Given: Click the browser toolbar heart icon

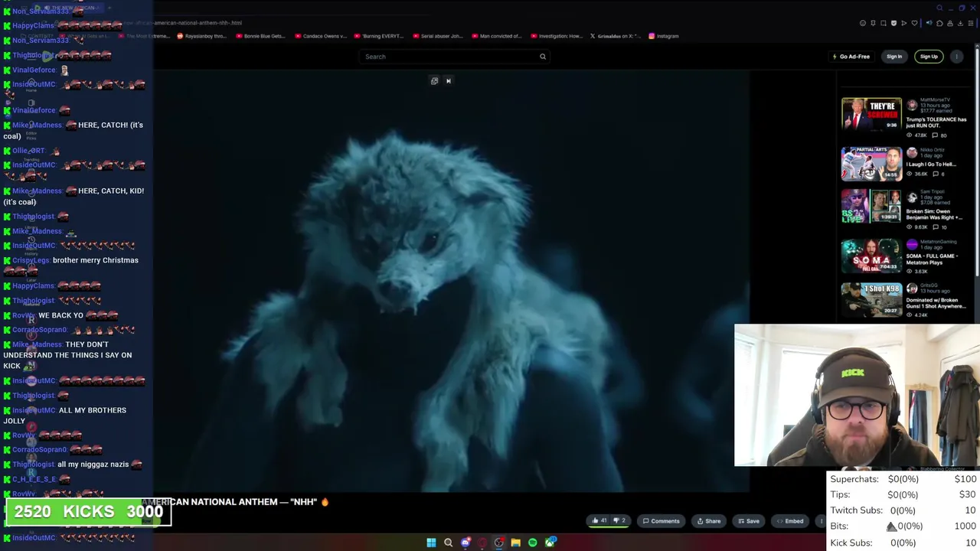Looking at the screenshot, I should 914,23.
